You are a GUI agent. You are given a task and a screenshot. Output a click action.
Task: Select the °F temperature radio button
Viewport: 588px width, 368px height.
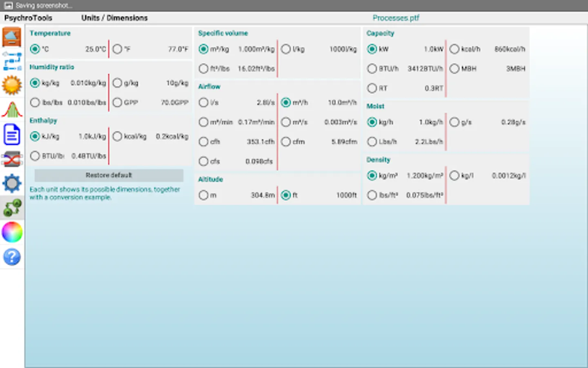(117, 49)
